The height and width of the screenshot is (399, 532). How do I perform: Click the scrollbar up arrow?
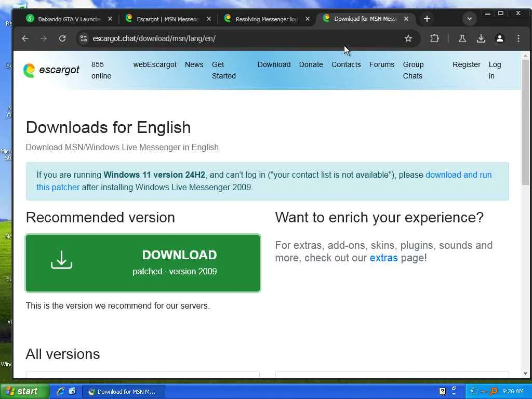coord(526,55)
